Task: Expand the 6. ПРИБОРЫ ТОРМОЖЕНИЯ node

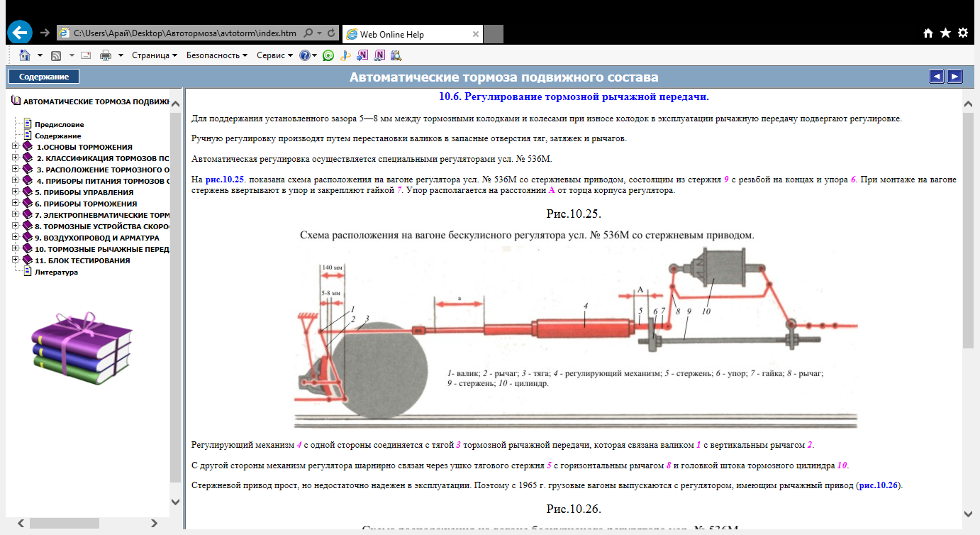Action: (x=16, y=204)
